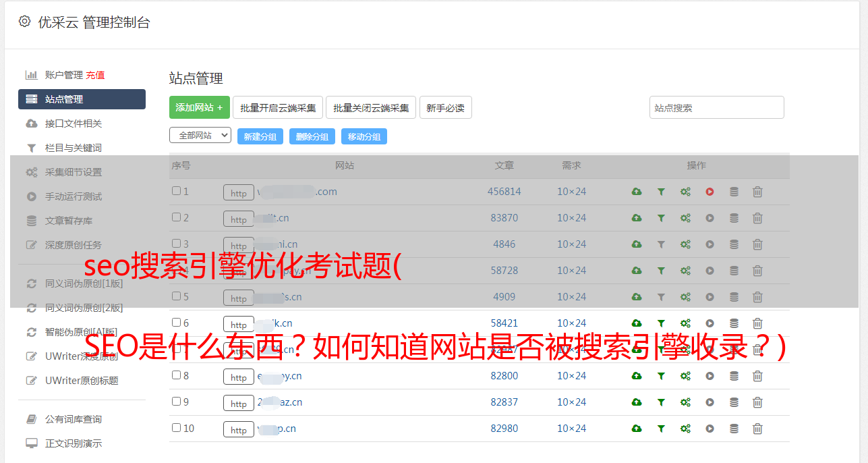Click the cloud upload icon in the 4846 row

[637, 244]
